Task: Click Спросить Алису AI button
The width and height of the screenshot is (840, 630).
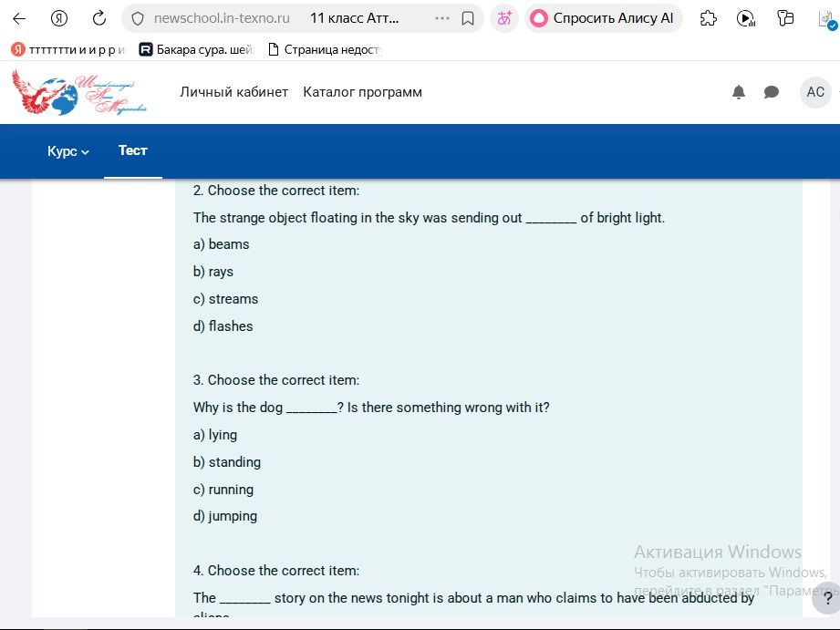Action: click(x=603, y=19)
